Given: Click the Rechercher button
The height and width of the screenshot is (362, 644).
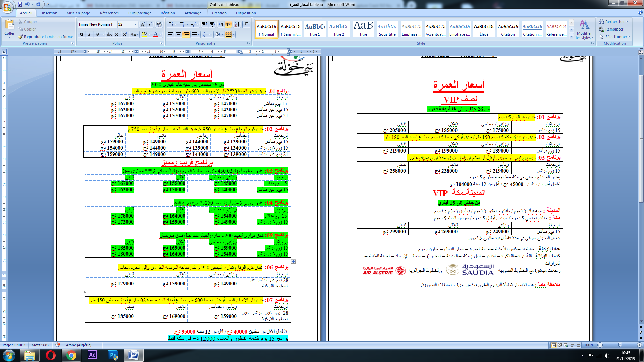Looking at the screenshot, I should (614, 22).
